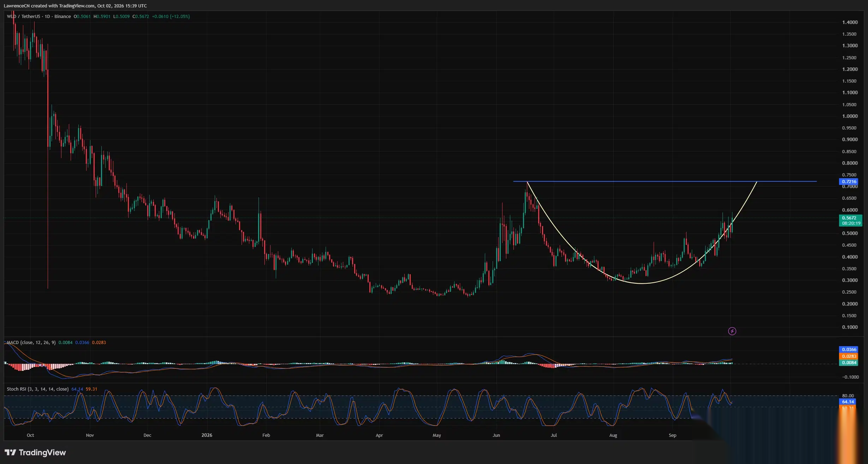
Task: Click MACD legend orange value 0.0283
Action: coord(99,342)
